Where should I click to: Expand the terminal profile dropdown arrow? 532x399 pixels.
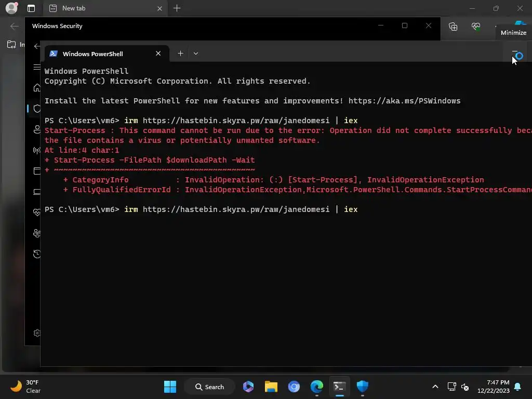pyautogui.click(x=196, y=54)
